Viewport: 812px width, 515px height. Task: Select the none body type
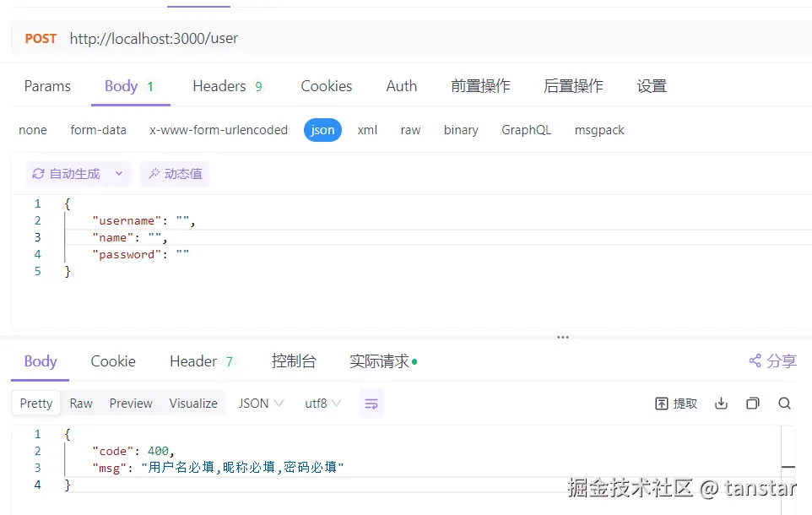tap(33, 130)
